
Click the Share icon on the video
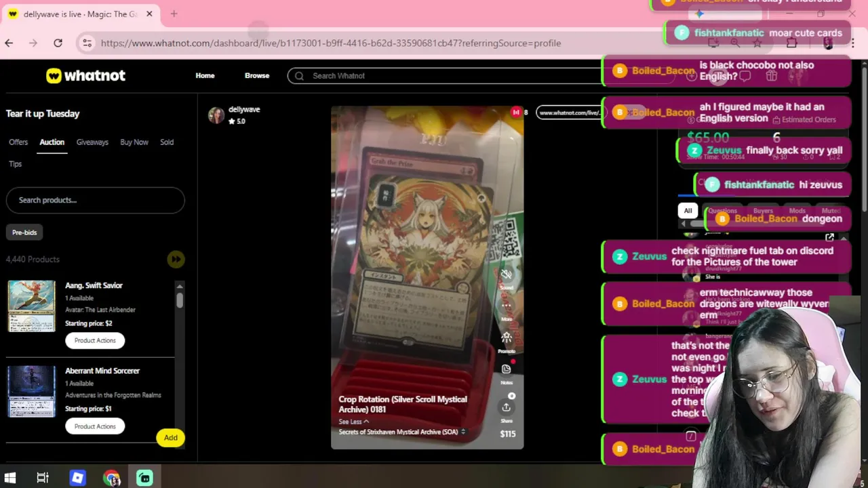point(506,407)
